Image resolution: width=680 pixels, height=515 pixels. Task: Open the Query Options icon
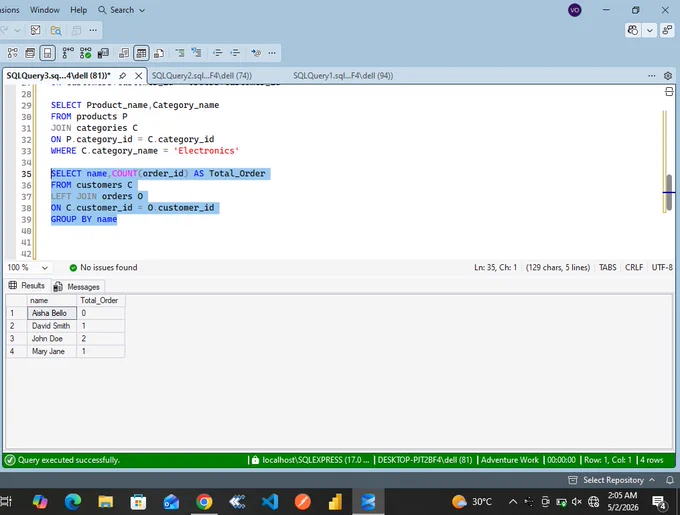click(30, 53)
